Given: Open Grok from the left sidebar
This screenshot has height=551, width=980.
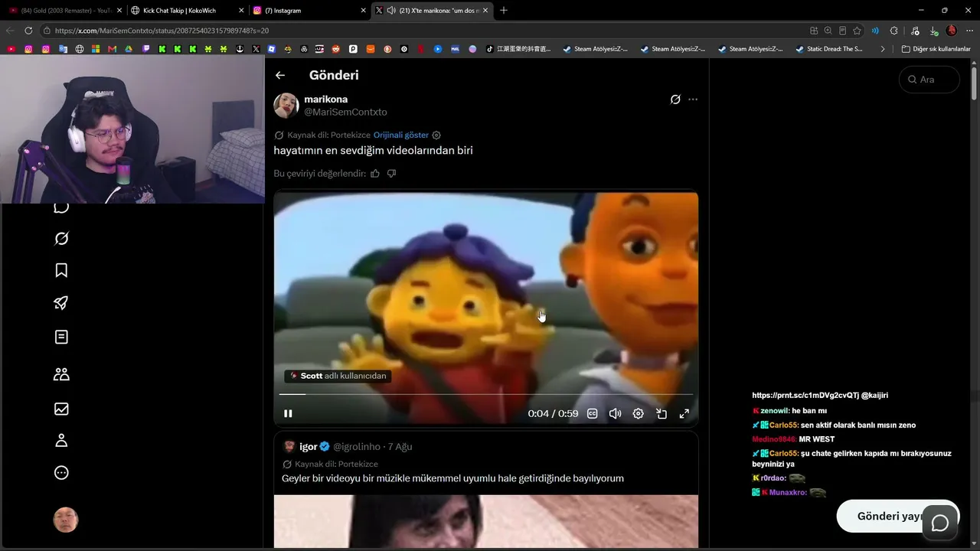Looking at the screenshot, I should tap(61, 239).
